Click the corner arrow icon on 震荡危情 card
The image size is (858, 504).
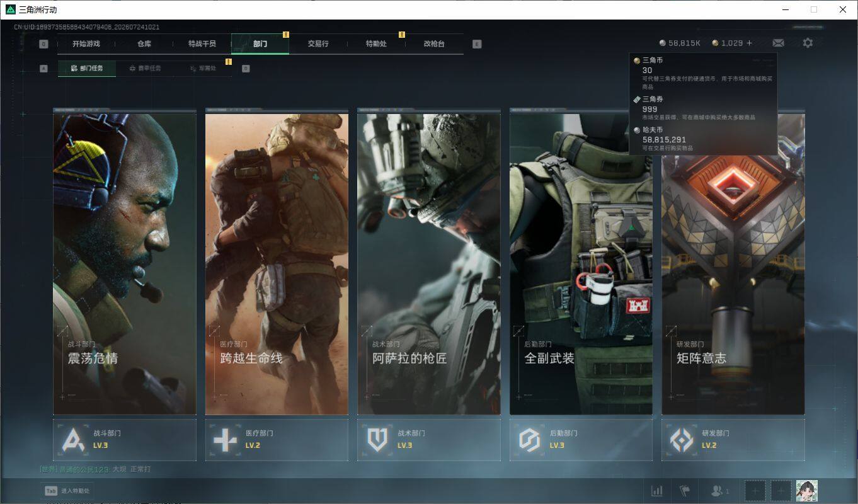coord(62,331)
